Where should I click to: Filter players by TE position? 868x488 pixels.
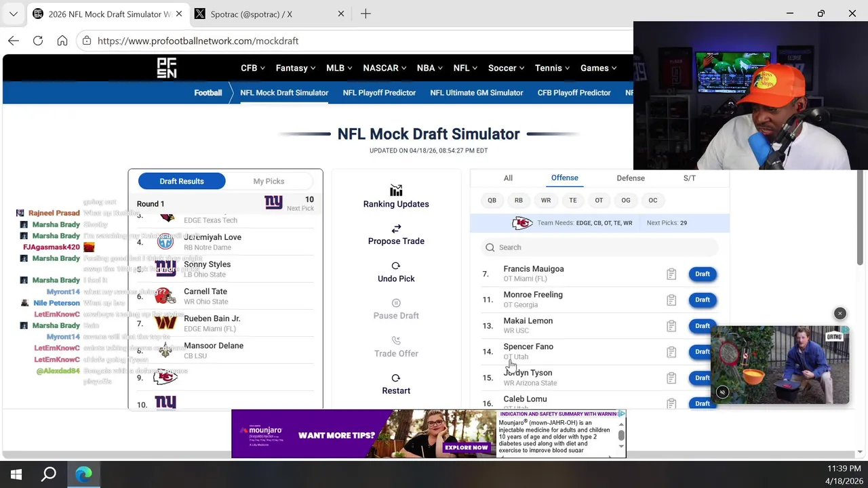click(x=573, y=200)
